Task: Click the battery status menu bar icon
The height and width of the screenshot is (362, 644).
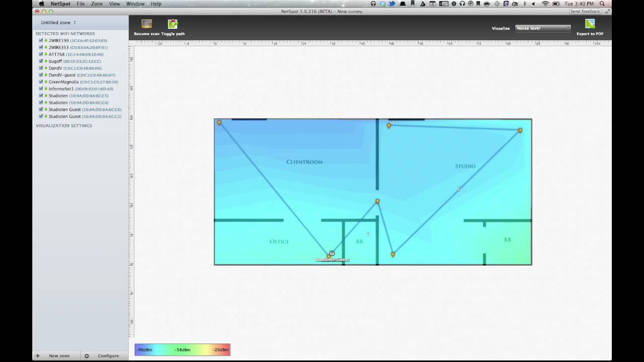Action: 556,4
